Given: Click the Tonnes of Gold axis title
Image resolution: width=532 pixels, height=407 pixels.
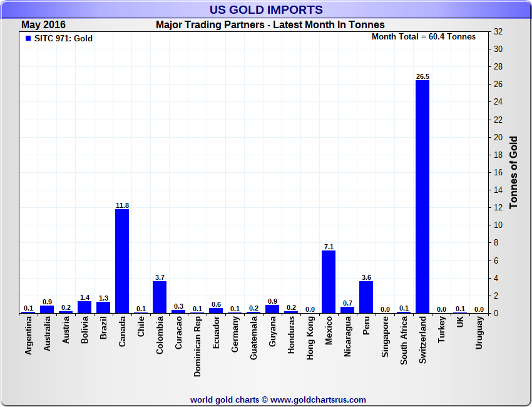Looking at the screenshot, I should click(x=514, y=172).
